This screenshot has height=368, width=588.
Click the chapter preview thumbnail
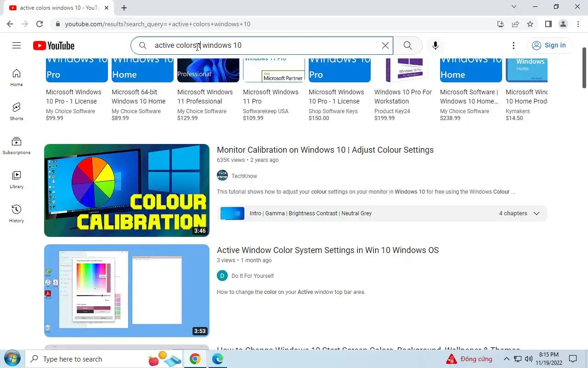(x=232, y=213)
